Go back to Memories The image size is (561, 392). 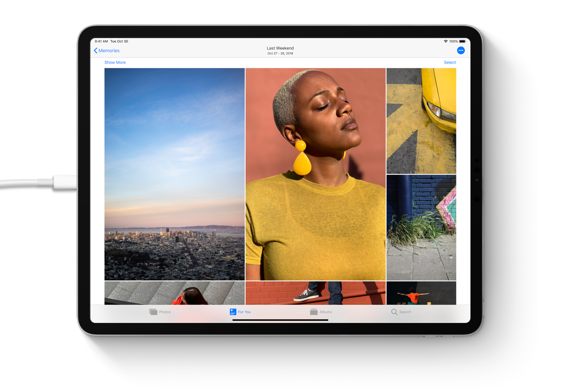[107, 51]
